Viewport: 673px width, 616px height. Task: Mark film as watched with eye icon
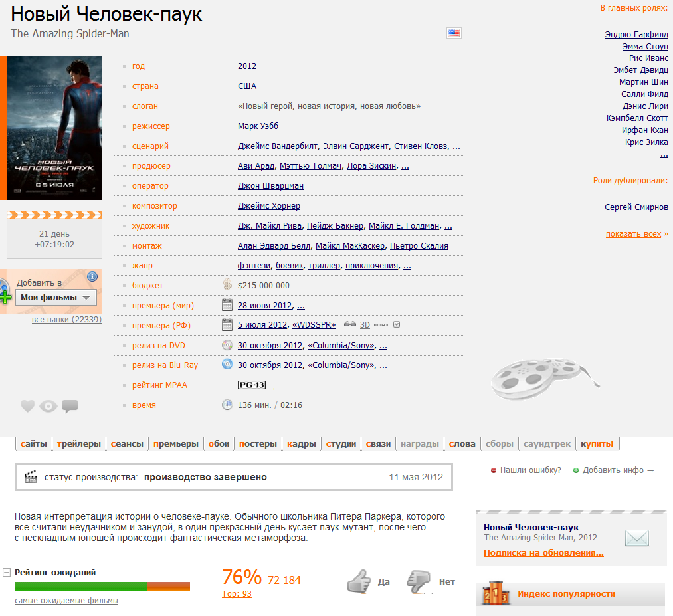48,406
